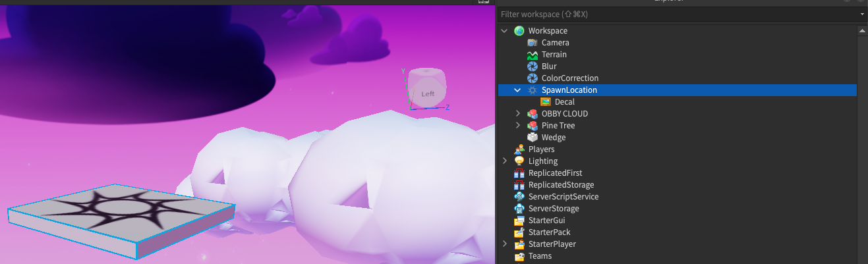868x264 pixels.
Task: Select Camera in the Explorer tree
Action: pos(556,43)
